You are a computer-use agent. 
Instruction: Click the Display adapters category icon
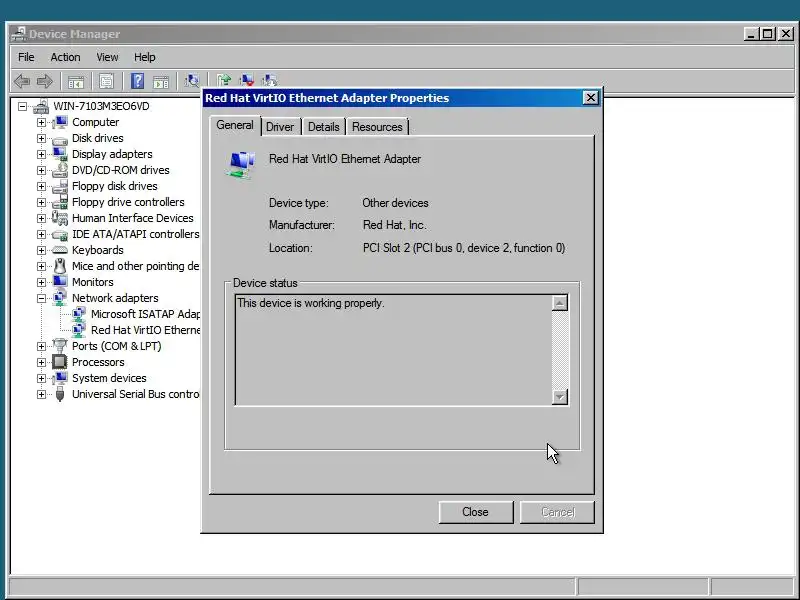click(60, 154)
